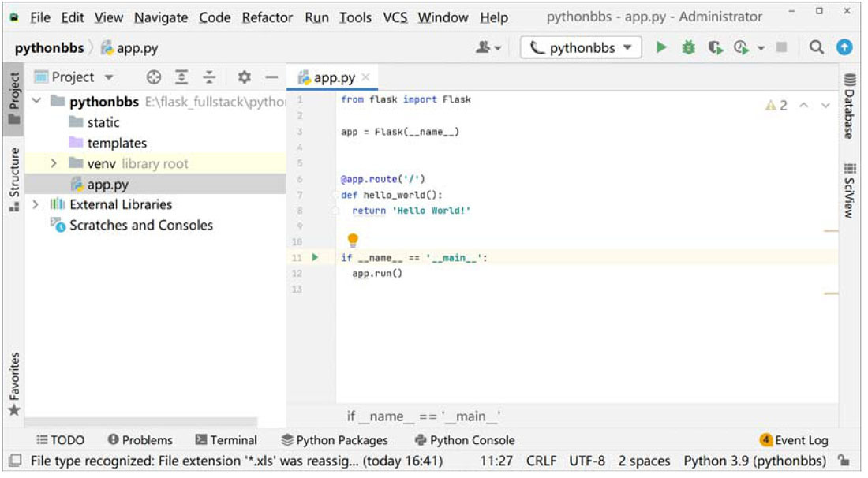The height and width of the screenshot is (478, 868).
Task: Open the Help menu
Action: (x=494, y=17)
